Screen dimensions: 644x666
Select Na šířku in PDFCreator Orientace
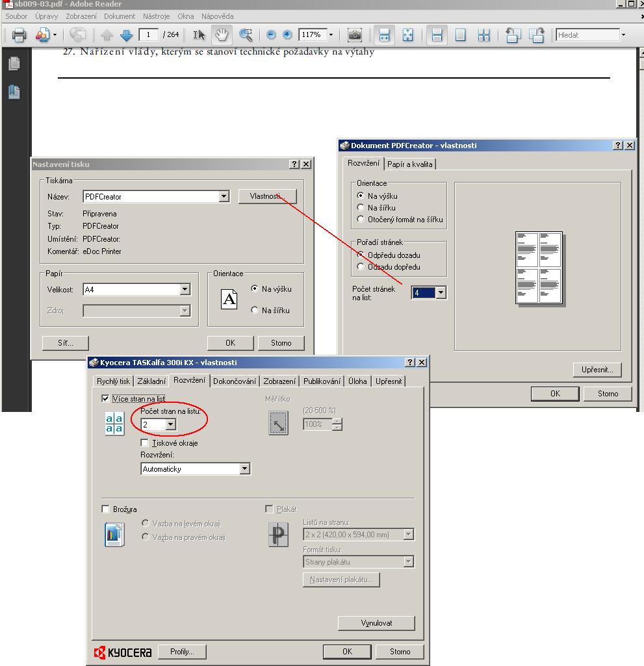coord(361,208)
